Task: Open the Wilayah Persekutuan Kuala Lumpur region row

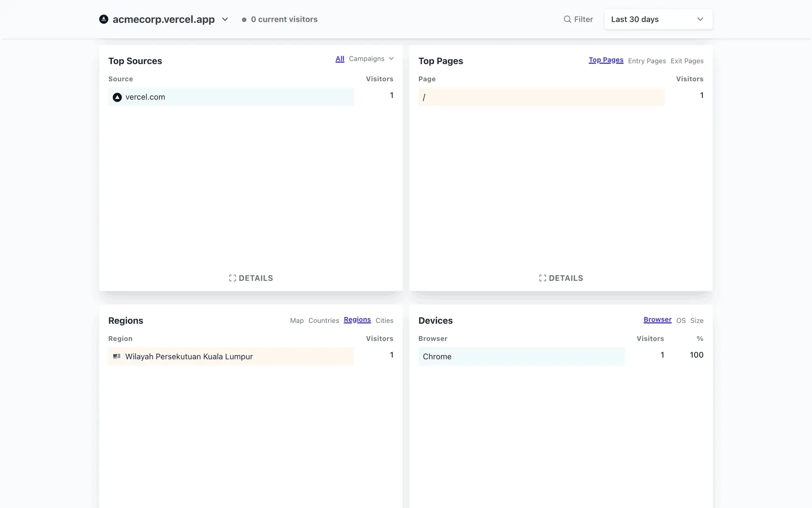Action: [x=189, y=356]
